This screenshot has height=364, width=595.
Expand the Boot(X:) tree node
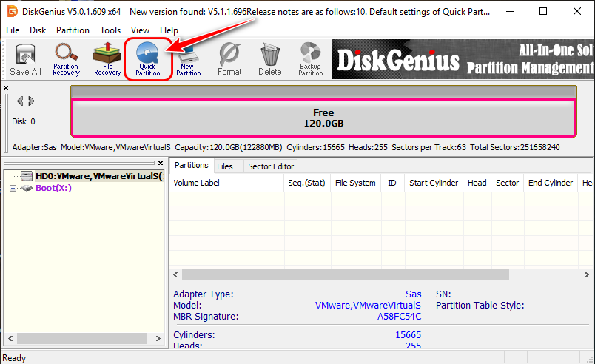pyautogui.click(x=13, y=188)
